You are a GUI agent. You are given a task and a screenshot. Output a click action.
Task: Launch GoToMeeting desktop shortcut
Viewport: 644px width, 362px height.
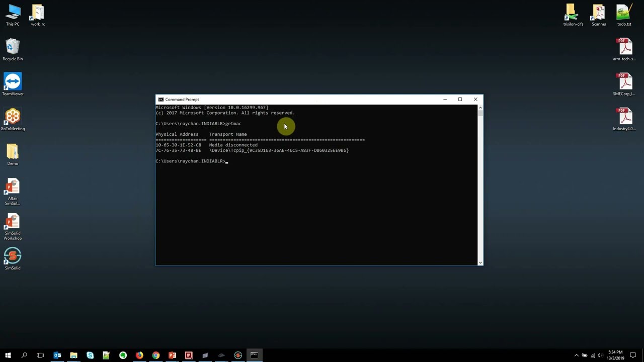pos(13,120)
